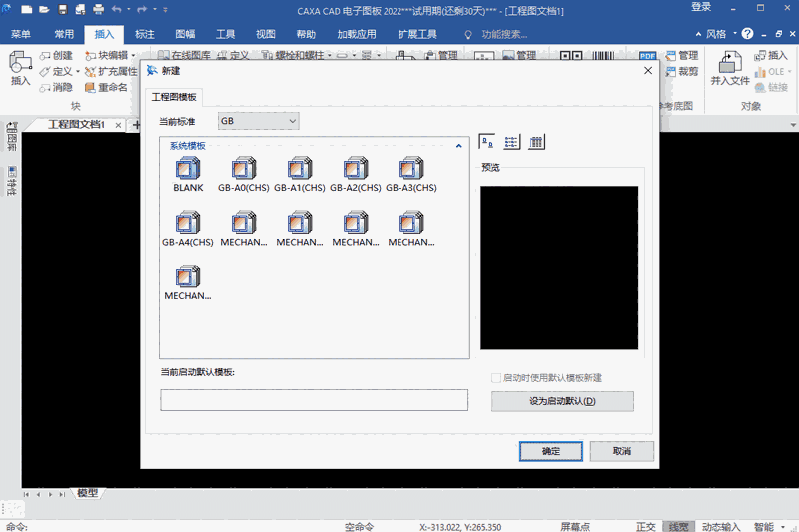Switch to the 工具 ribbon tab
This screenshot has width=799, height=532.
[x=226, y=34]
